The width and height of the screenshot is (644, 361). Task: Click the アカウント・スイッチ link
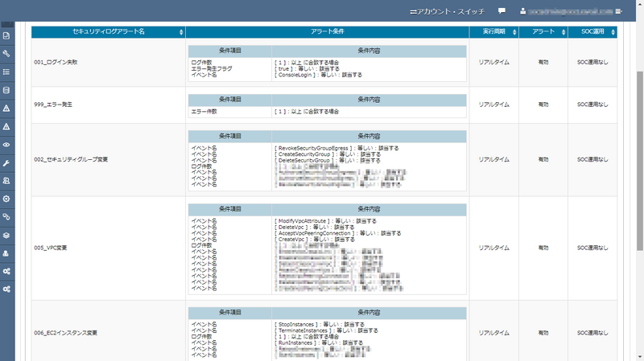448,11
